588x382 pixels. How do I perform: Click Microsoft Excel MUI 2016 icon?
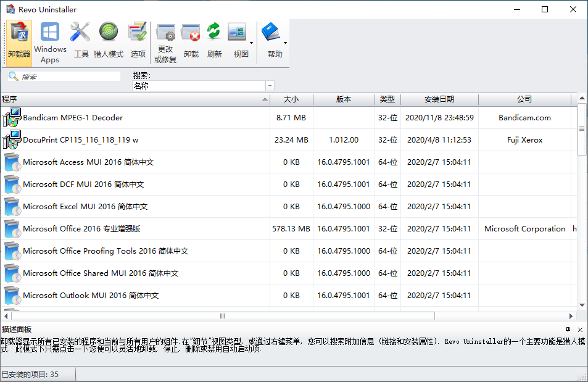[12, 207]
